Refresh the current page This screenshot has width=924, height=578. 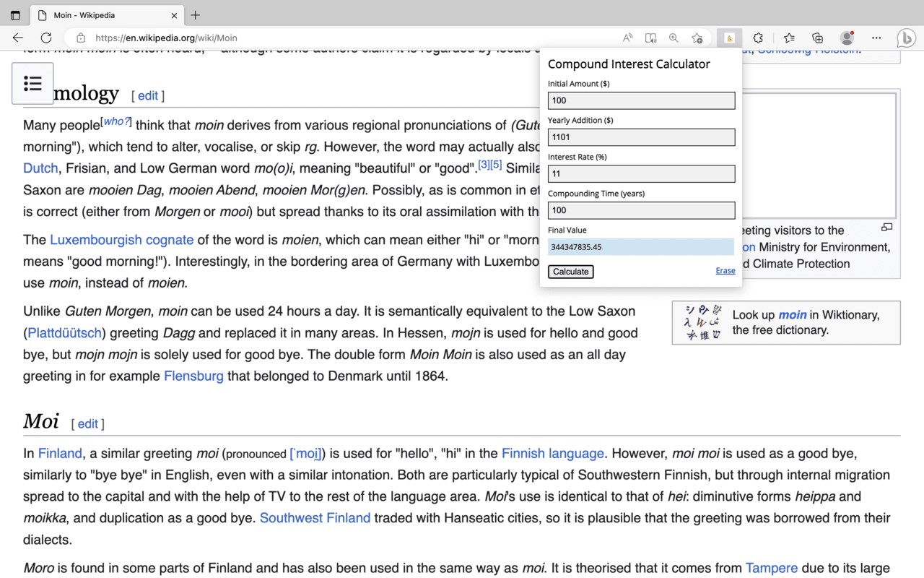46,38
